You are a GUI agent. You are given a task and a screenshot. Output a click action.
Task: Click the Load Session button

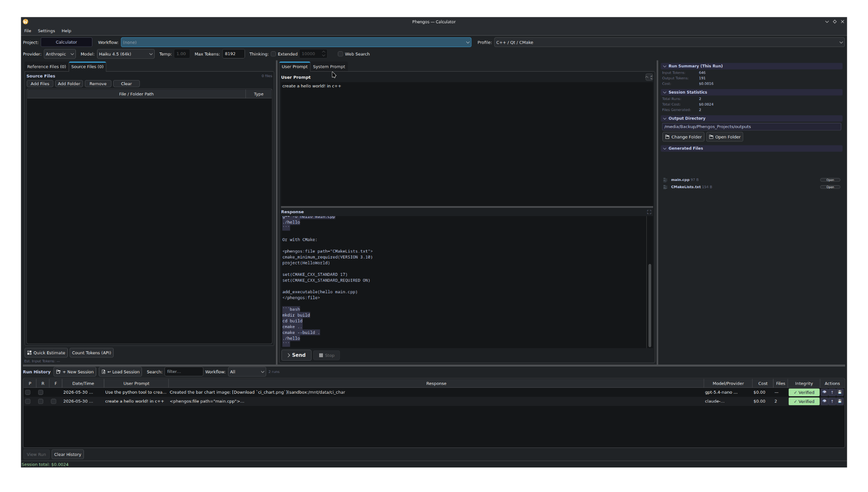tap(120, 372)
